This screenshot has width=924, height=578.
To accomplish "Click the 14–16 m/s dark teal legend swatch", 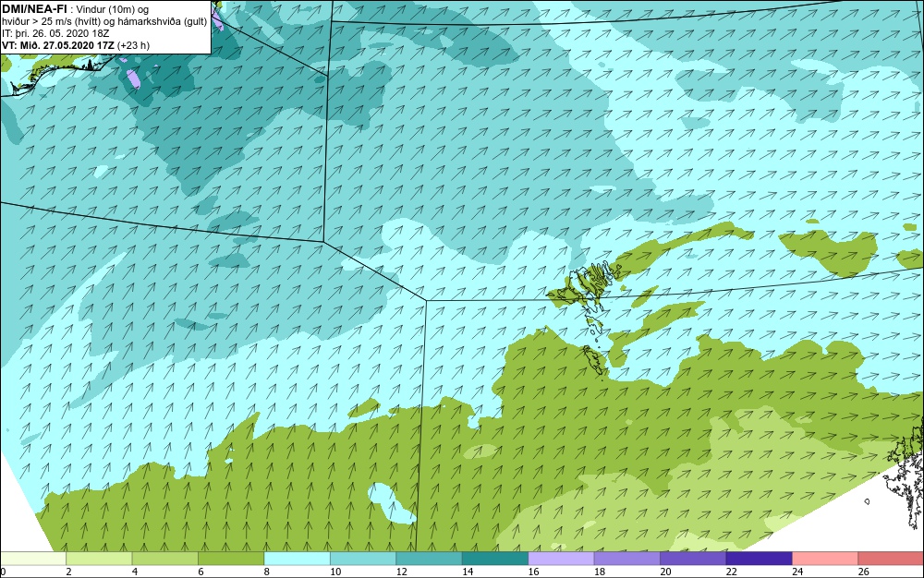I will [495, 559].
